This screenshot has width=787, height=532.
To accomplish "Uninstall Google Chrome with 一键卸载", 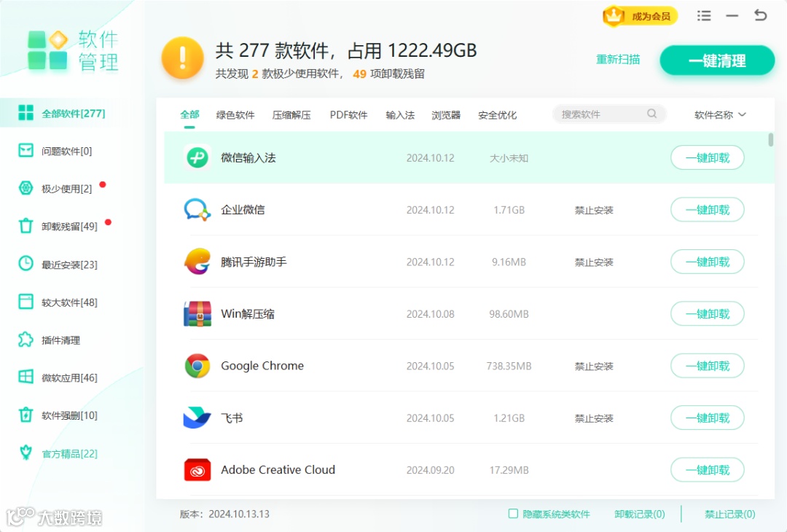I will click(707, 366).
